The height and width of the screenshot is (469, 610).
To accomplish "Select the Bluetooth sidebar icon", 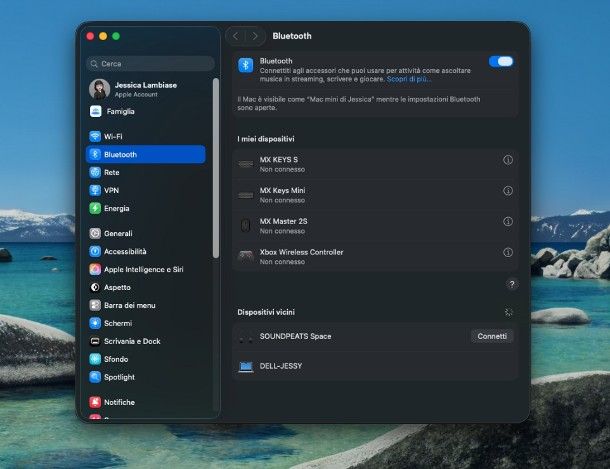I will pyautogui.click(x=95, y=154).
